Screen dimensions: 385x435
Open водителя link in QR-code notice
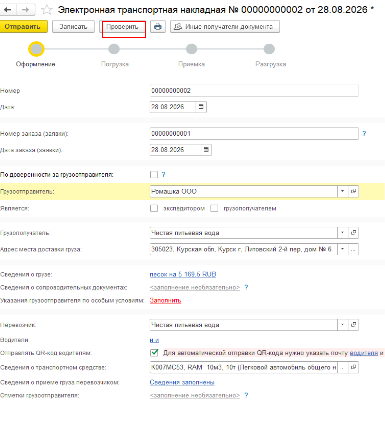coord(364,353)
